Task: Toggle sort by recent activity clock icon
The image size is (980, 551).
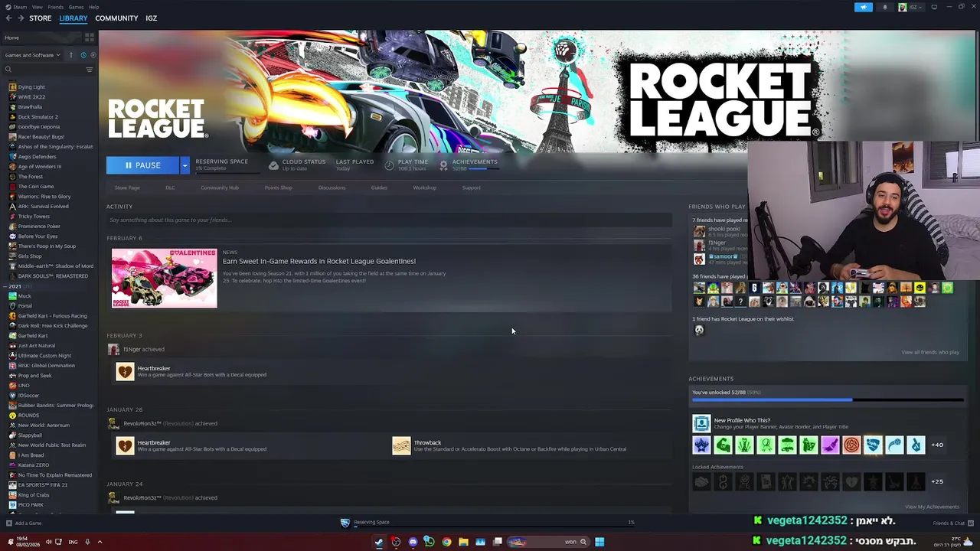Action: tap(83, 55)
